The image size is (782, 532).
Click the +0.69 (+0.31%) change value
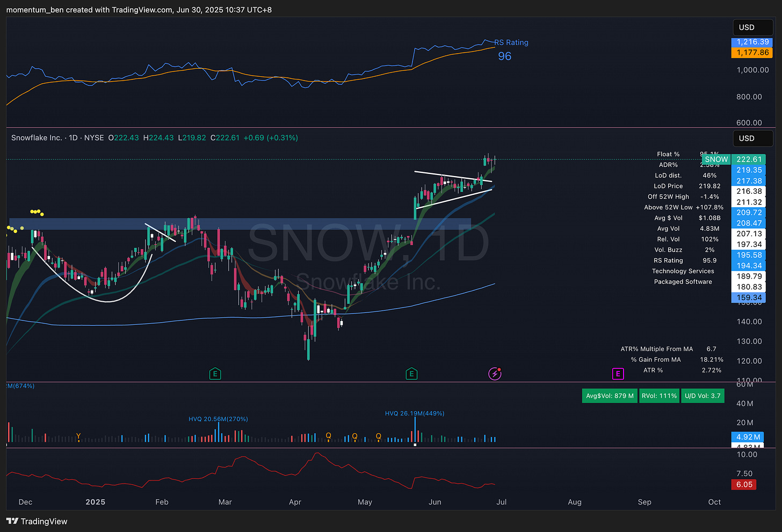tap(271, 137)
